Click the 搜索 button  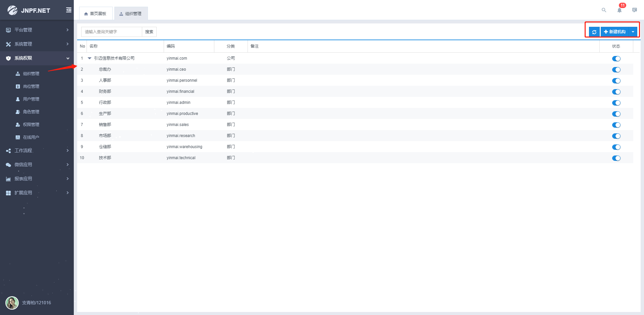[149, 32]
